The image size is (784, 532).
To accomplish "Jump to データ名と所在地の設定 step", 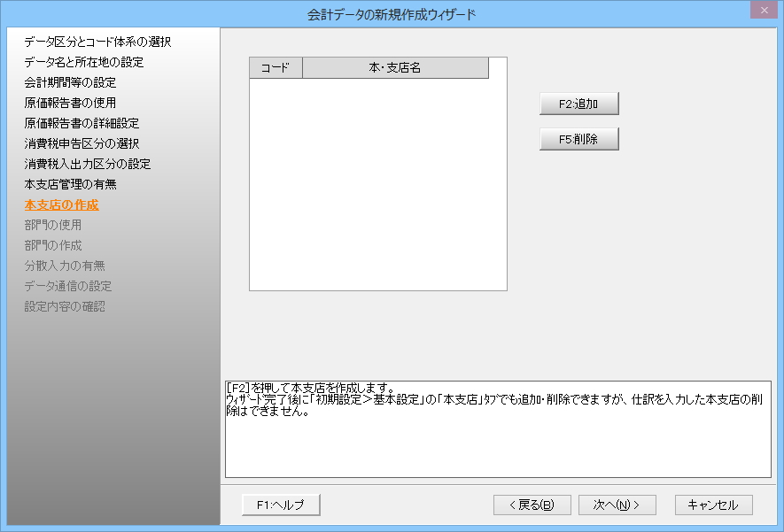I will (84, 62).
